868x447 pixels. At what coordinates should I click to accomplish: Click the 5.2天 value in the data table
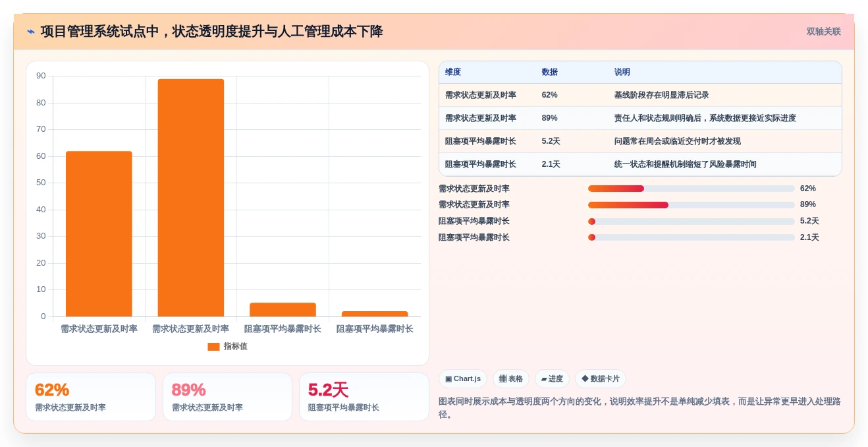[551, 141]
